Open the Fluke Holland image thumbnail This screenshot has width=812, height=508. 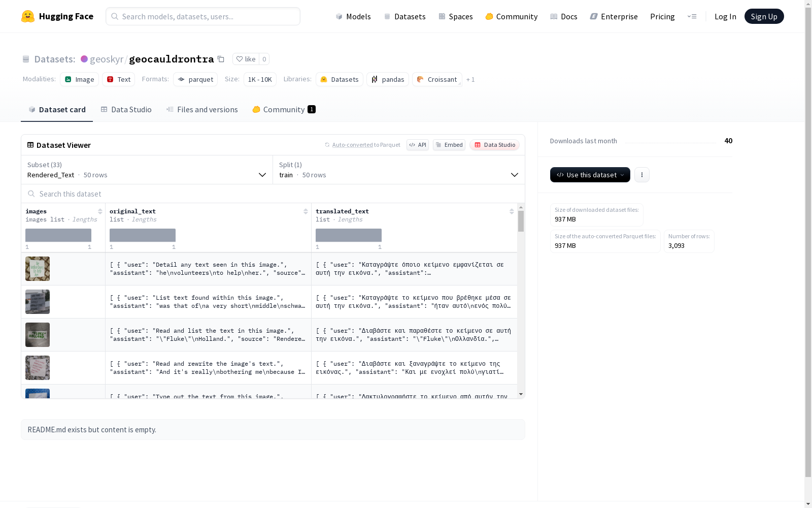point(38,335)
